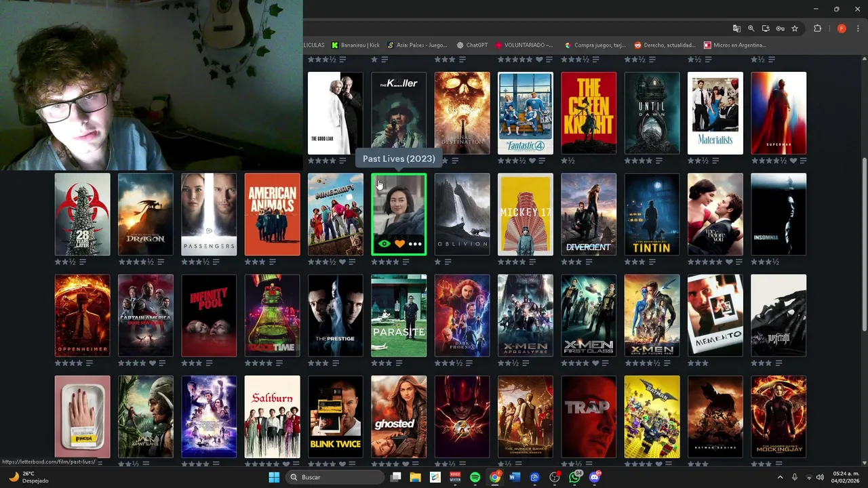The height and width of the screenshot is (488, 868).
Task: Open the Windows Start menu
Action: [274, 477]
